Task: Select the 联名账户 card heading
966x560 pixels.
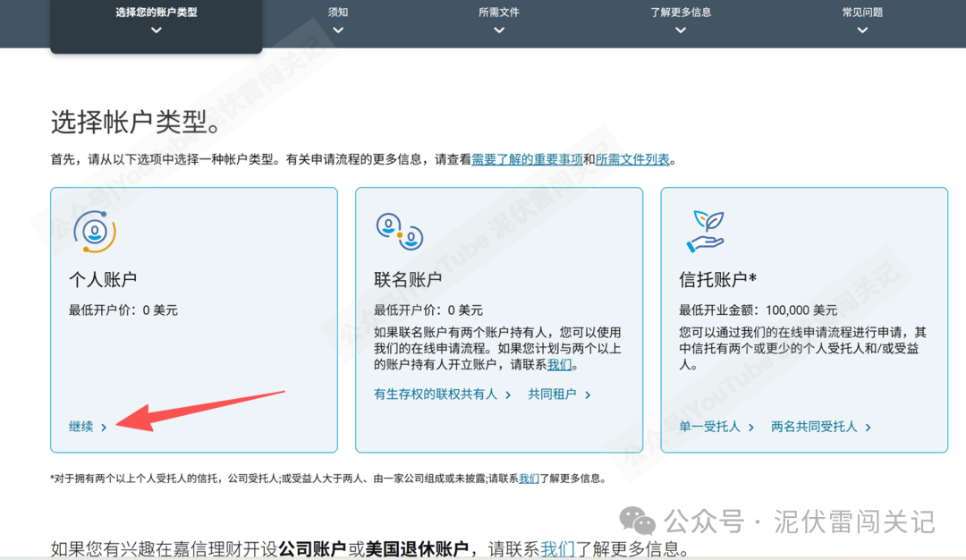Action: click(x=408, y=280)
